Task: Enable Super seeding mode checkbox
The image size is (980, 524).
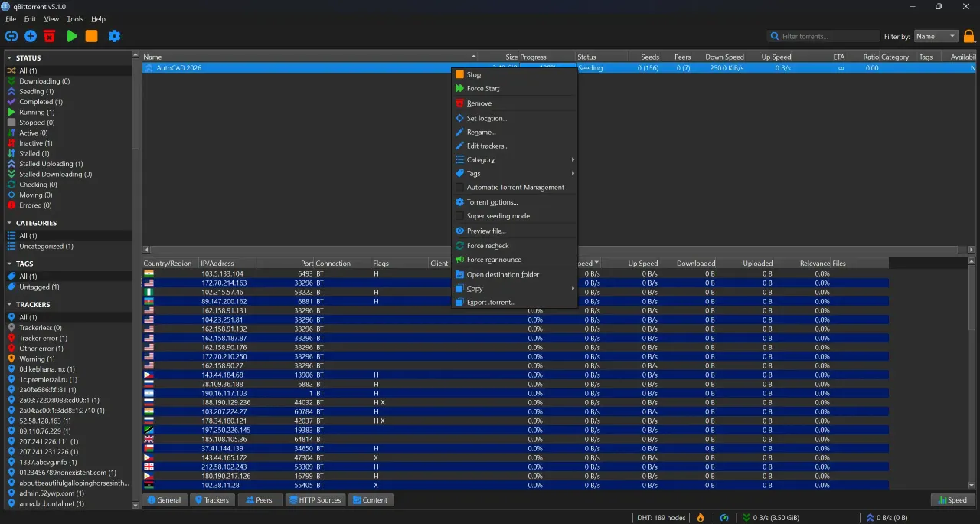Action: pos(459,216)
